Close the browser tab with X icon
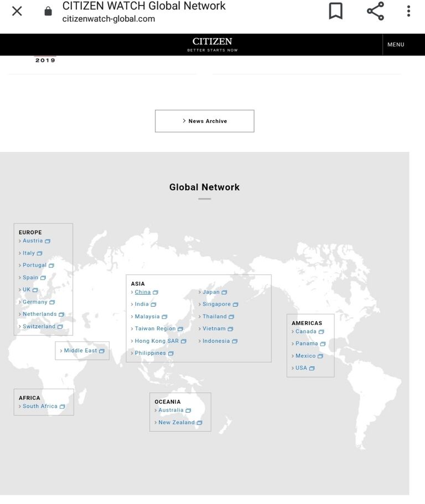The width and height of the screenshot is (425, 504). point(17,11)
